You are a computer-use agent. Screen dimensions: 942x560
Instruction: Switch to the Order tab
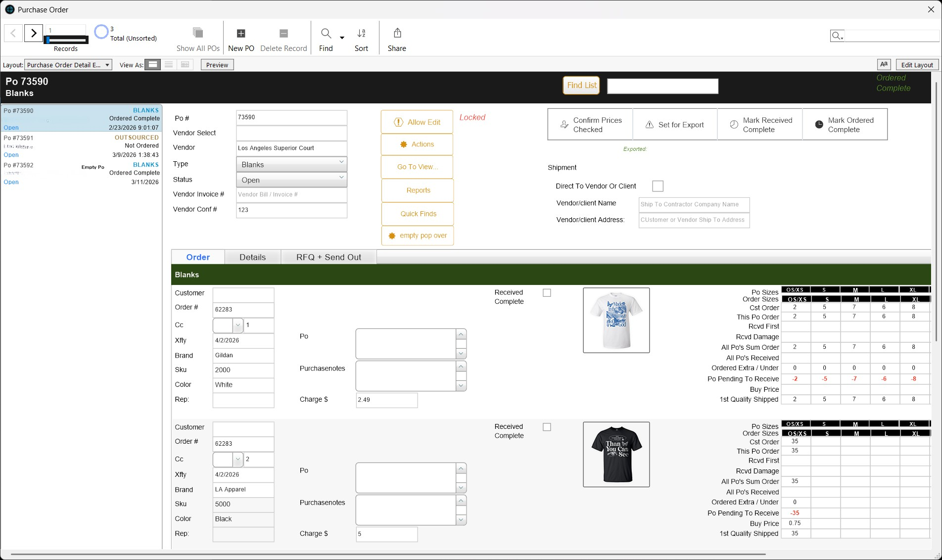pos(198,257)
